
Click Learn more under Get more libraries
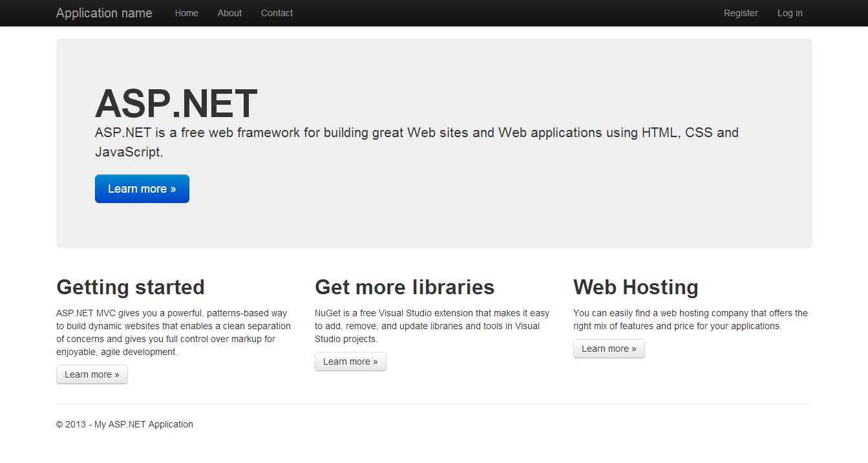point(350,361)
